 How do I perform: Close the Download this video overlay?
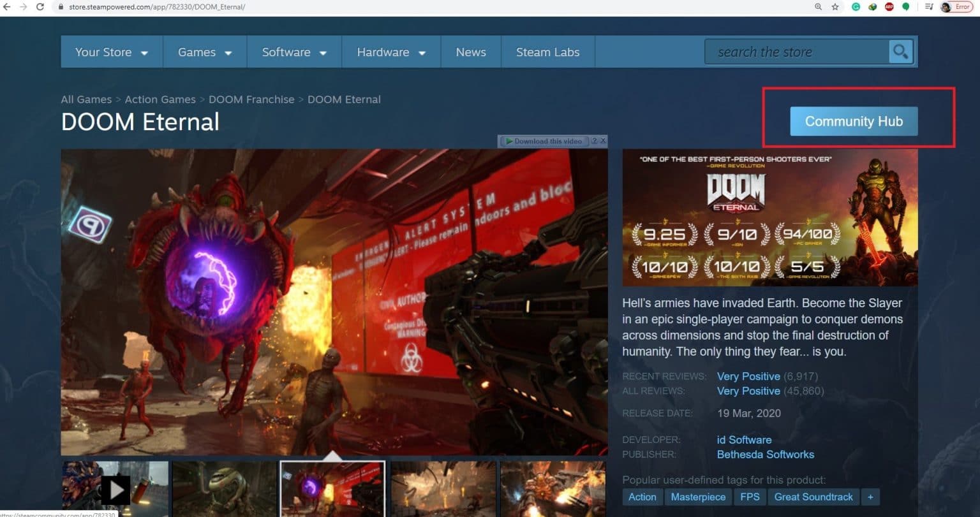coord(602,141)
